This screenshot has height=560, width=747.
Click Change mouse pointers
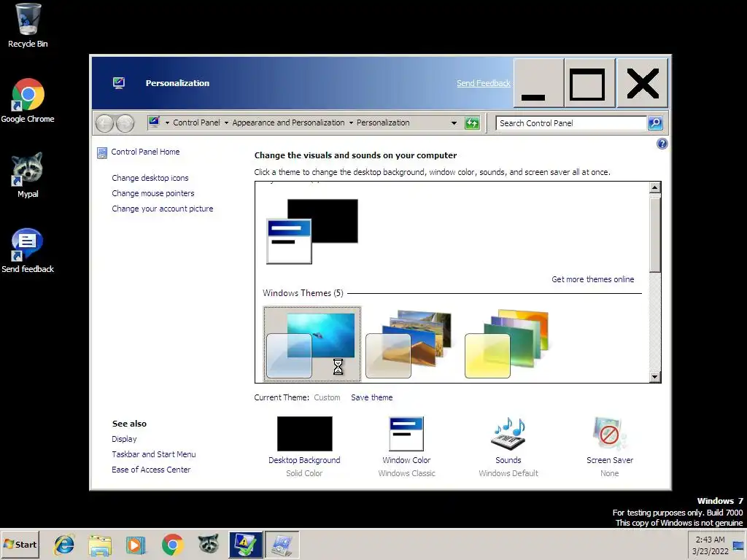click(153, 192)
